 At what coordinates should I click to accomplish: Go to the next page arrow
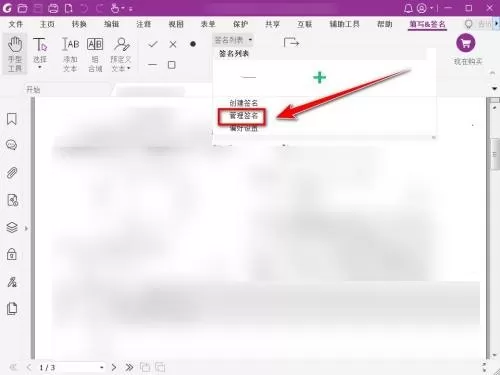click(x=114, y=367)
